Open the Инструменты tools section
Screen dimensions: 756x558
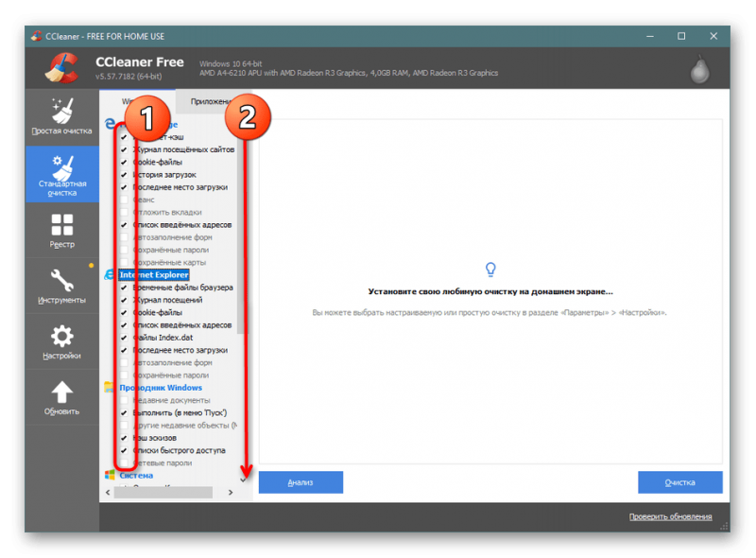[x=61, y=286]
